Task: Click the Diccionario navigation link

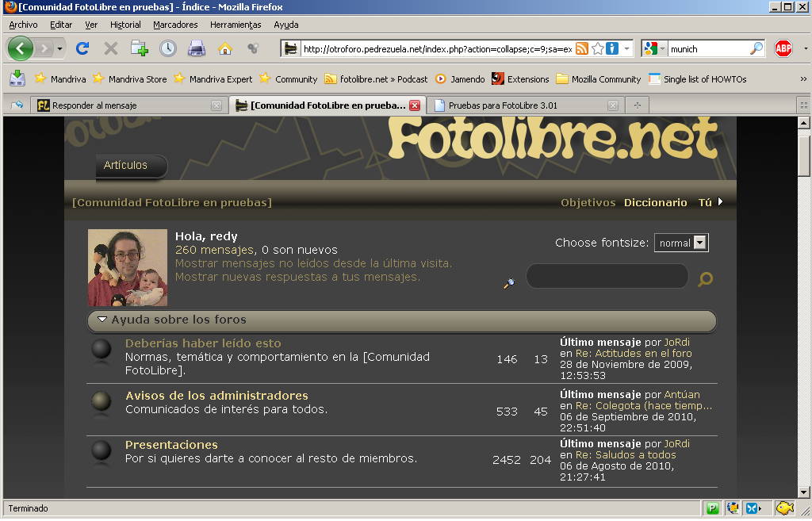Action: click(x=655, y=202)
